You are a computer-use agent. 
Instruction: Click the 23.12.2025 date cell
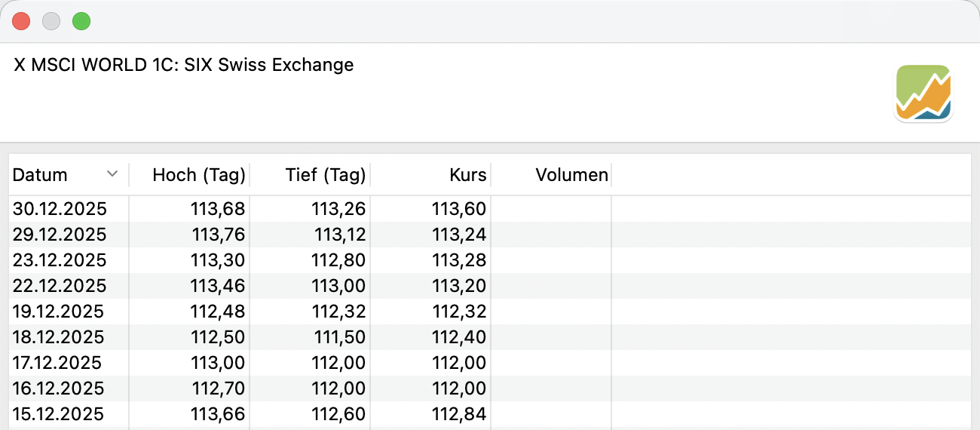pyautogui.click(x=60, y=260)
